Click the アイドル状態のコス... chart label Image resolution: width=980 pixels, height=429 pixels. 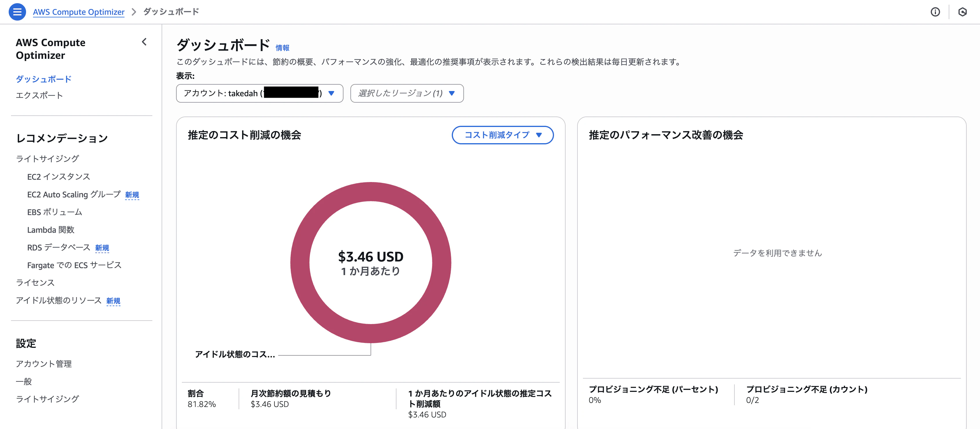(x=235, y=355)
